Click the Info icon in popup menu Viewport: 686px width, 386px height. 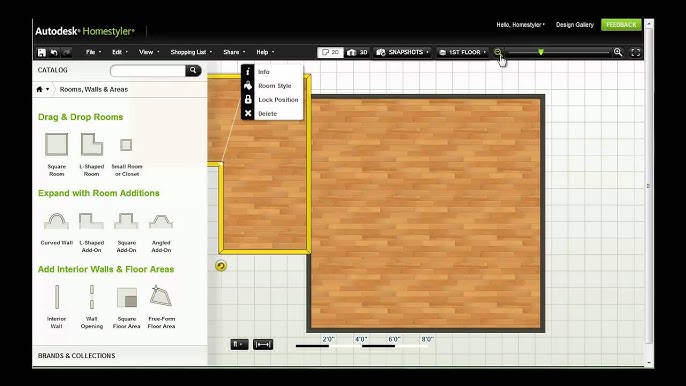point(248,71)
